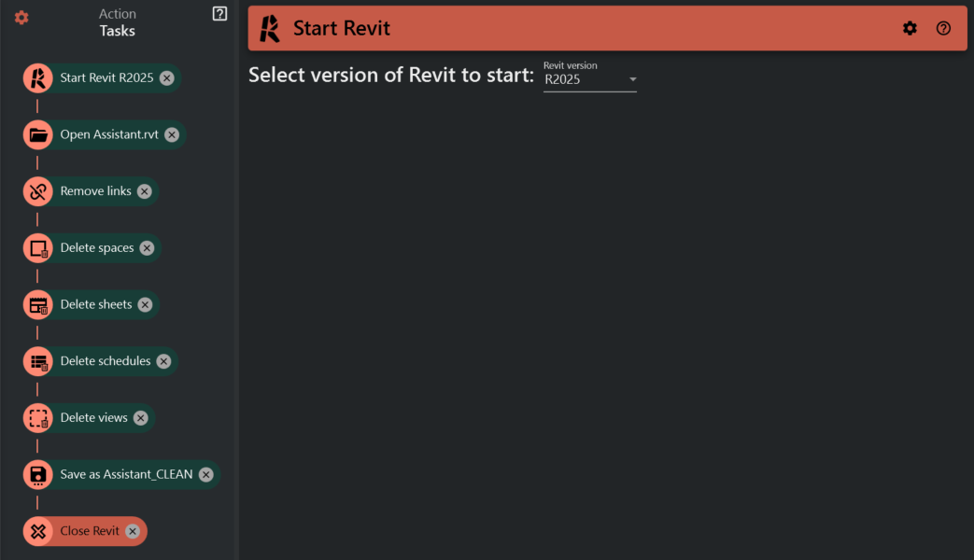Click the Revit logo in the header bar
Viewport: 974px width, 560px height.
[269, 28]
